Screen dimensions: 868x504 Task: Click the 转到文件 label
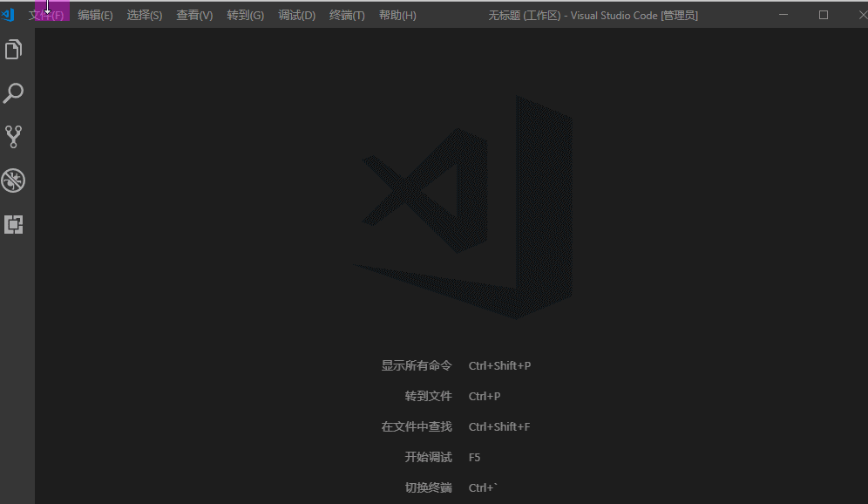pyautogui.click(x=429, y=396)
